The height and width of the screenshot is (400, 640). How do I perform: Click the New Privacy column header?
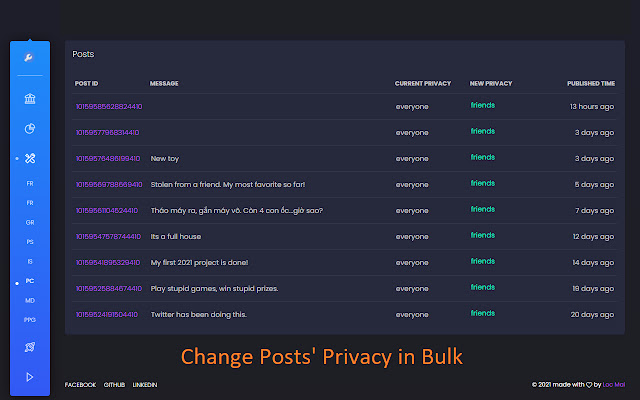point(489,83)
